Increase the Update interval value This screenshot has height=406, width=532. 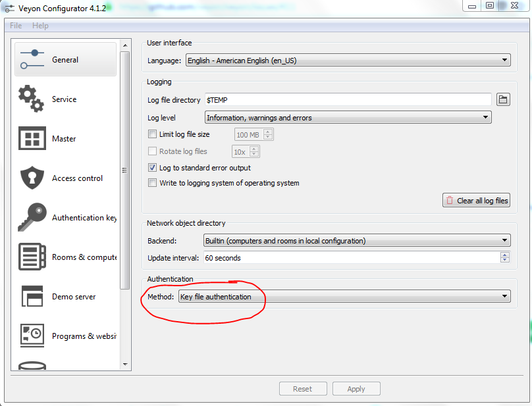pos(504,255)
